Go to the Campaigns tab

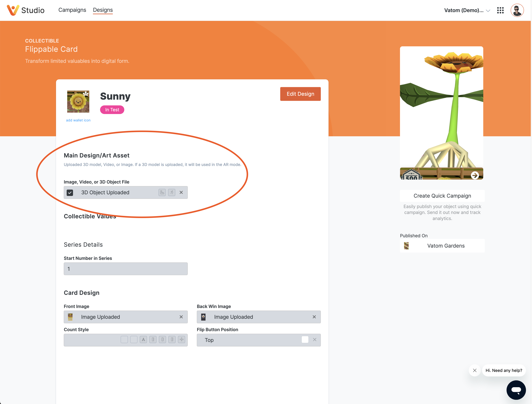click(72, 10)
